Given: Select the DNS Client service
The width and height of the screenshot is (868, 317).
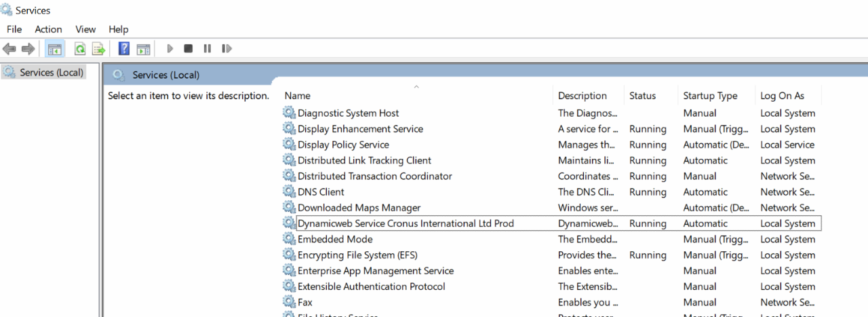Looking at the screenshot, I should 321,192.
